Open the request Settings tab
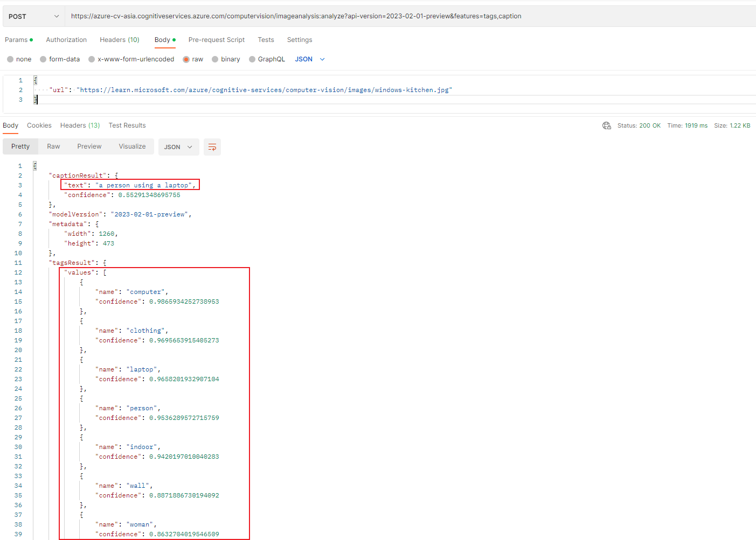Screen dimensions: 756x540 pos(299,40)
